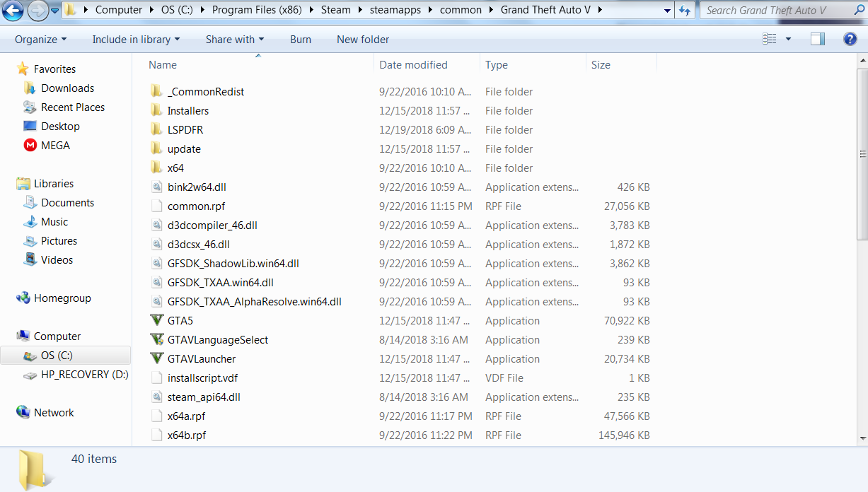Toggle the preview pane icon

818,40
